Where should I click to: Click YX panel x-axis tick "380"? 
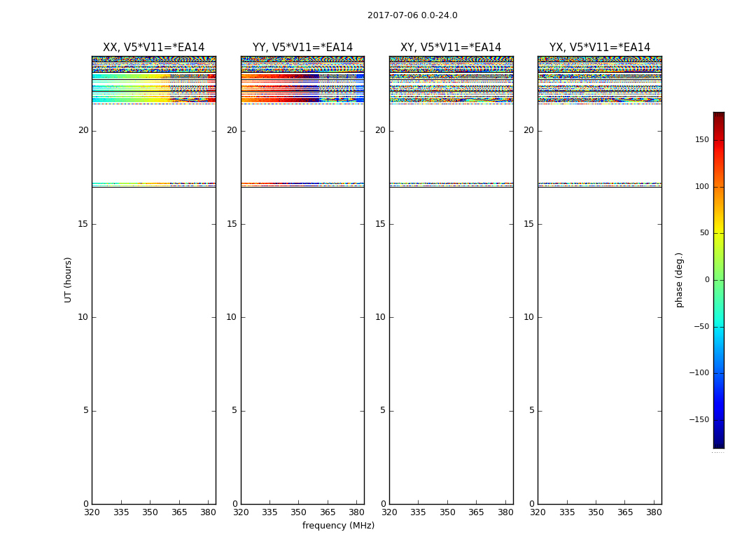(x=654, y=512)
